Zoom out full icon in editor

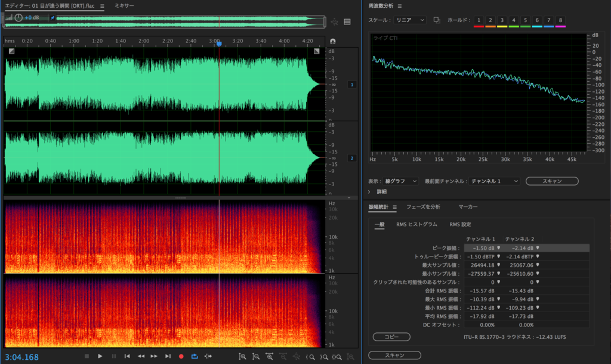(x=297, y=357)
